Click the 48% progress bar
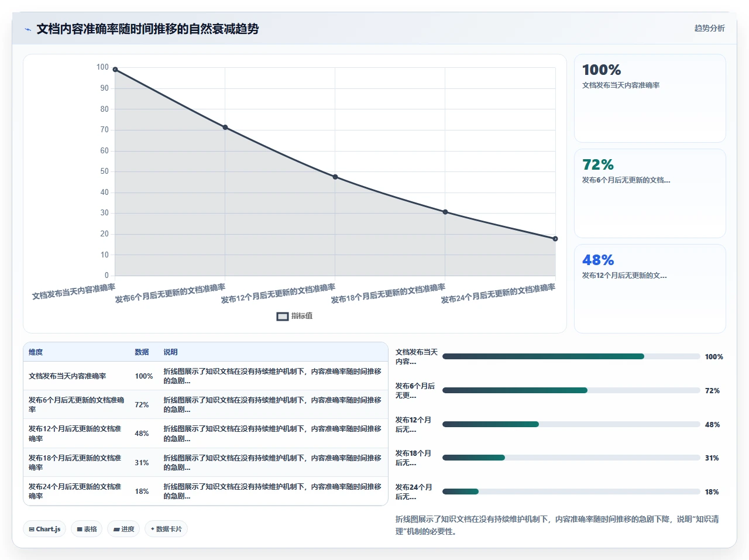The image size is (749, 560). [x=571, y=424]
